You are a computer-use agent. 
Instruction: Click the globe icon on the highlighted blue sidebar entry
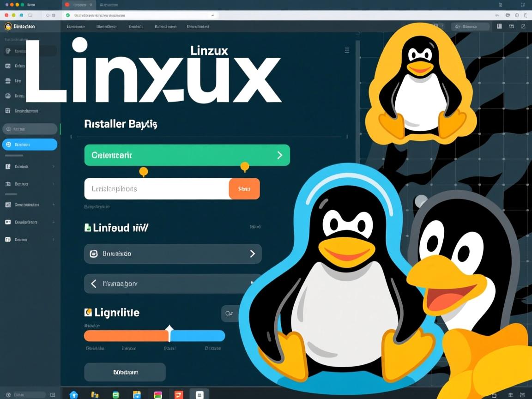tap(9, 145)
